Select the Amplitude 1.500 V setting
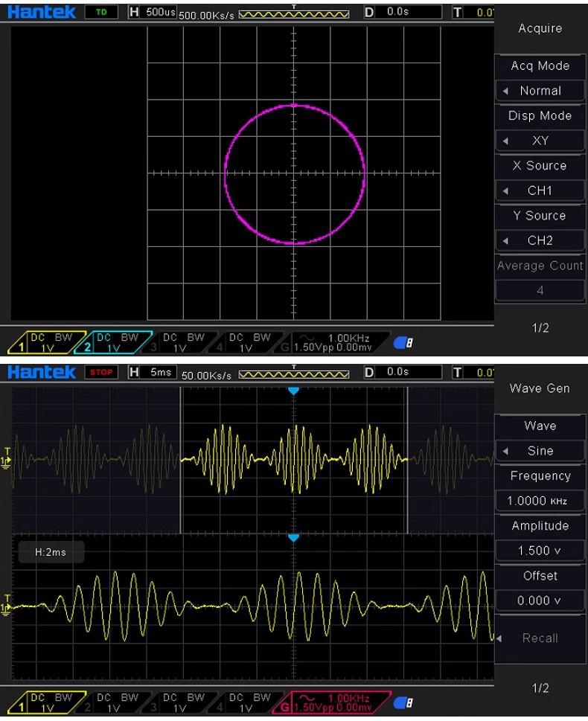This screenshot has width=588, height=721. click(540, 551)
